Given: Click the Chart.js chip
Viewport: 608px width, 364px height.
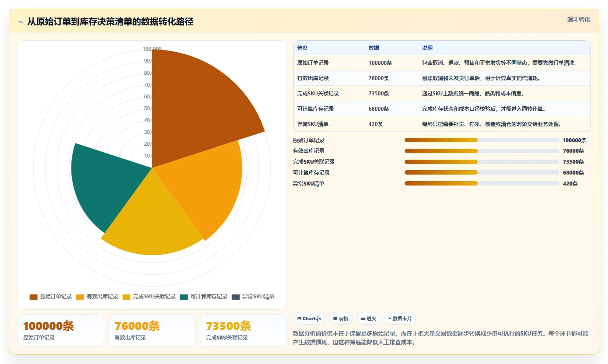Looking at the screenshot, I should [x=309, y=318].
